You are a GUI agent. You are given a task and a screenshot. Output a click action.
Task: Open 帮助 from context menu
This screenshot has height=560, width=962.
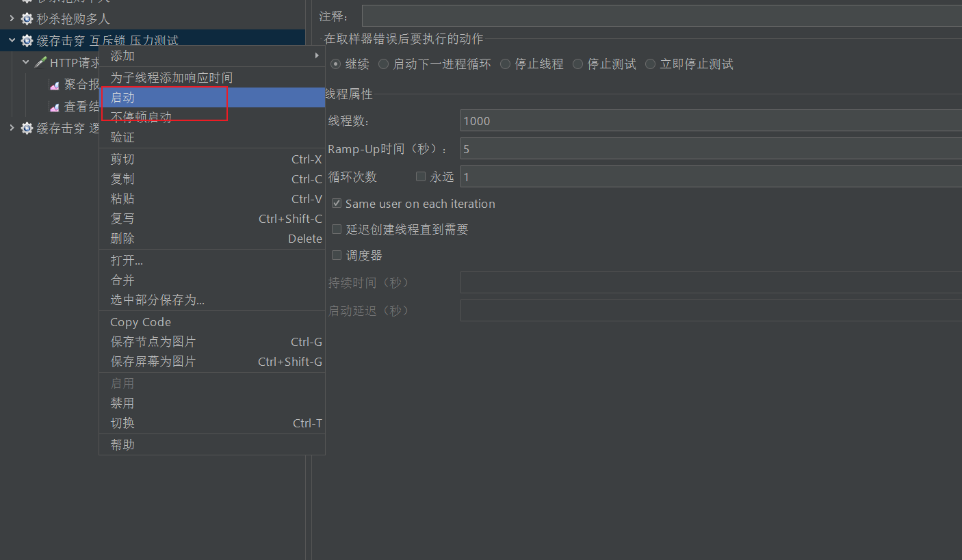212,445
